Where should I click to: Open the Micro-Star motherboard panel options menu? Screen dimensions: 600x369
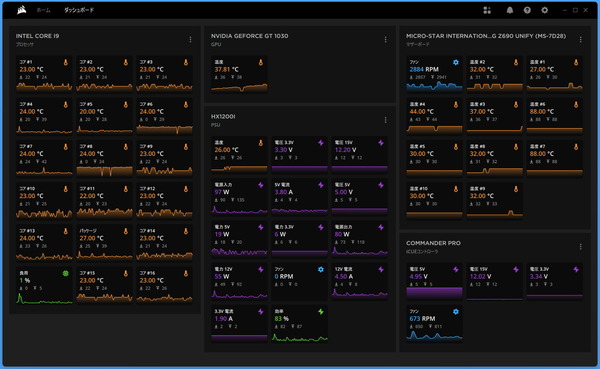[x=580, y=39]
